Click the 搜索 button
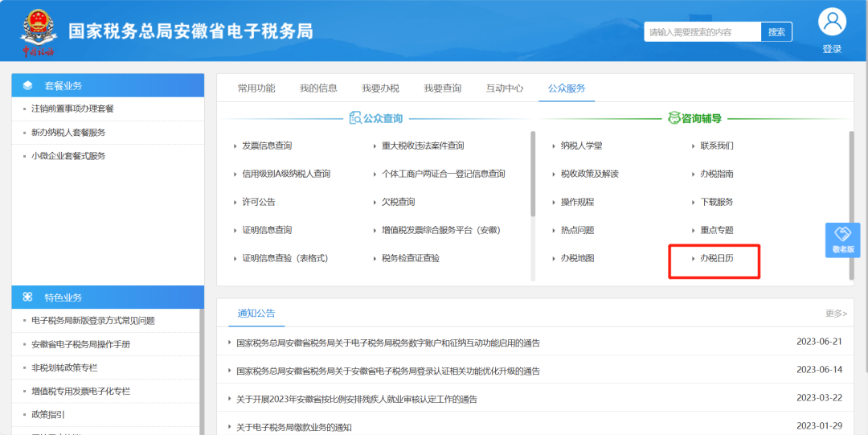868x435 pixels. point(776,32)
